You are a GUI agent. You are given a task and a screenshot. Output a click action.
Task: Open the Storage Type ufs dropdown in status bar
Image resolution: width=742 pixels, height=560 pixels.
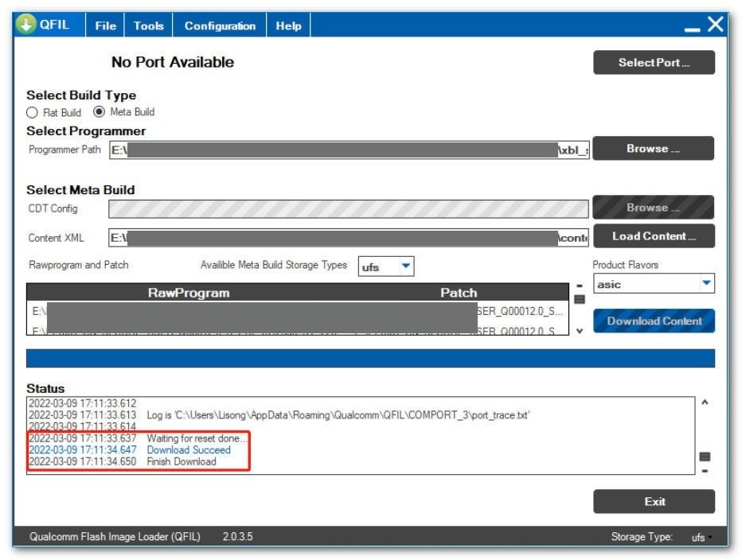(702, 537)
